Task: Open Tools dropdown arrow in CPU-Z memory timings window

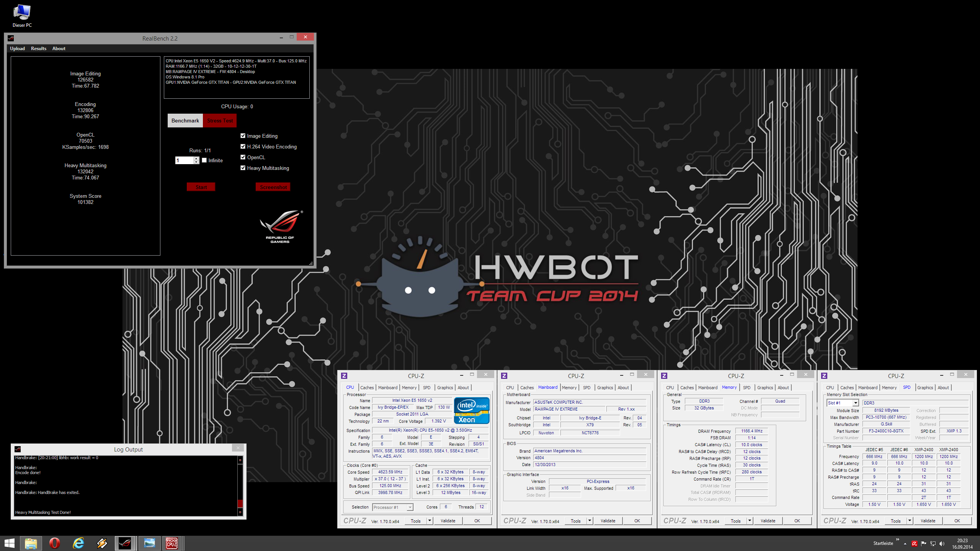Action: click(750, 521)
